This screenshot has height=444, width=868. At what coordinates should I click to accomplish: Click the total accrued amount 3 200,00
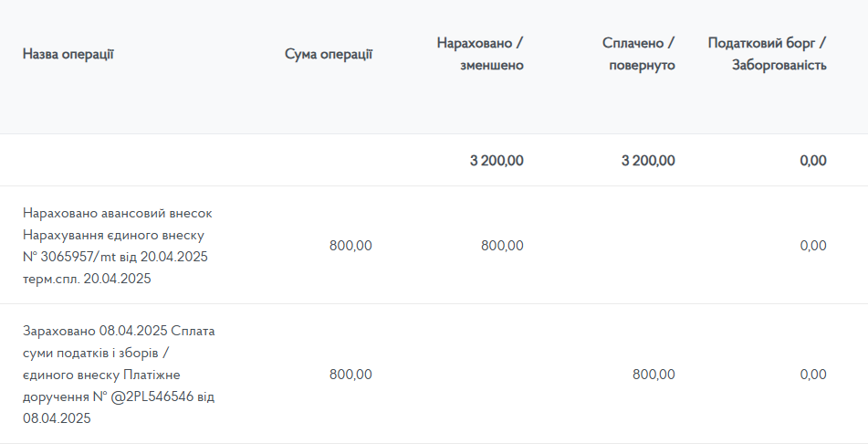coord(497,161)
